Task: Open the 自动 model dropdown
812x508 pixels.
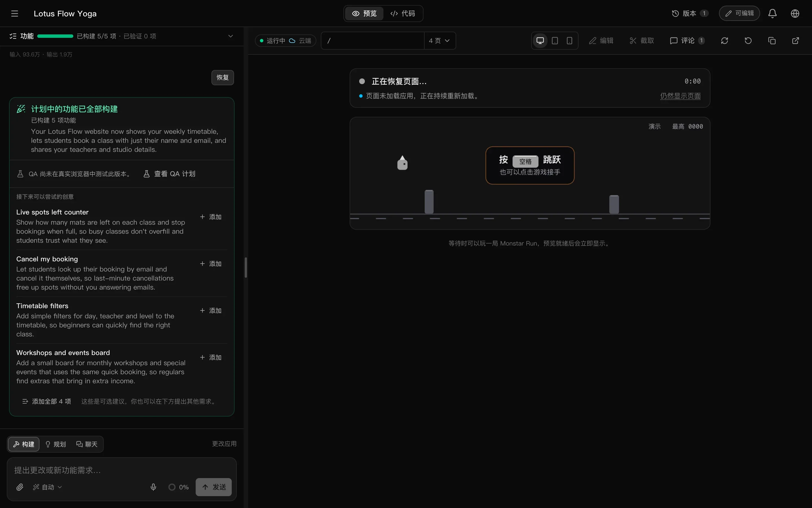Action: pos(47,487)
